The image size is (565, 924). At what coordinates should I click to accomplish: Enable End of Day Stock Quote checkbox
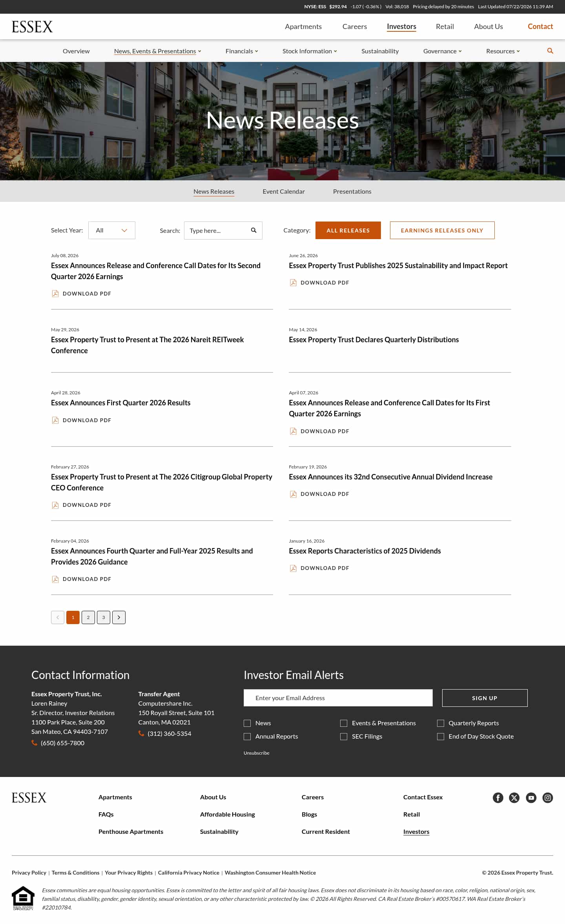point(441,737)
